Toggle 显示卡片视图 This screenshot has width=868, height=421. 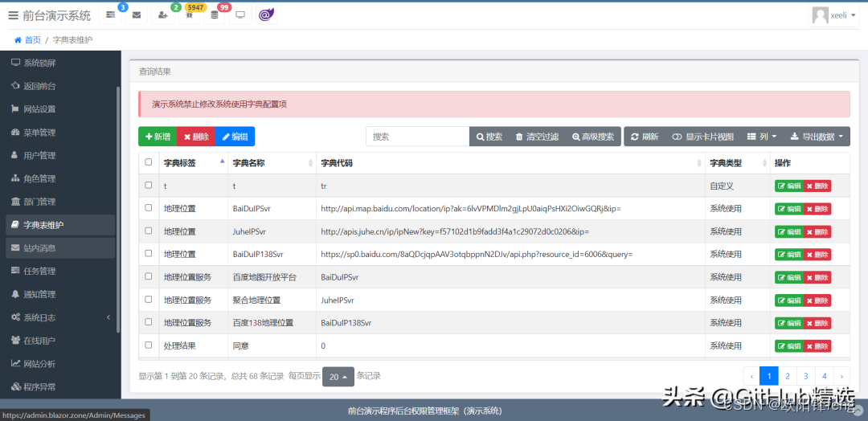point(702,137)
